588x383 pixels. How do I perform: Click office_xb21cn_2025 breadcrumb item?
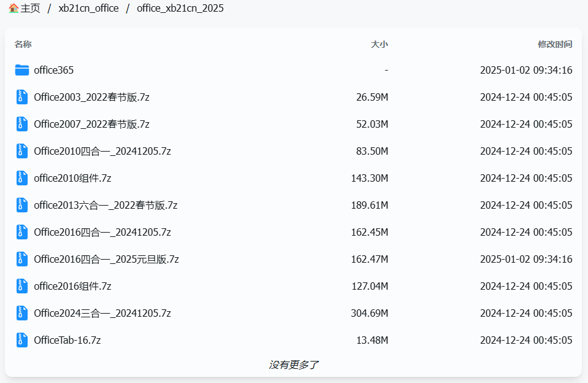[180, 8]
